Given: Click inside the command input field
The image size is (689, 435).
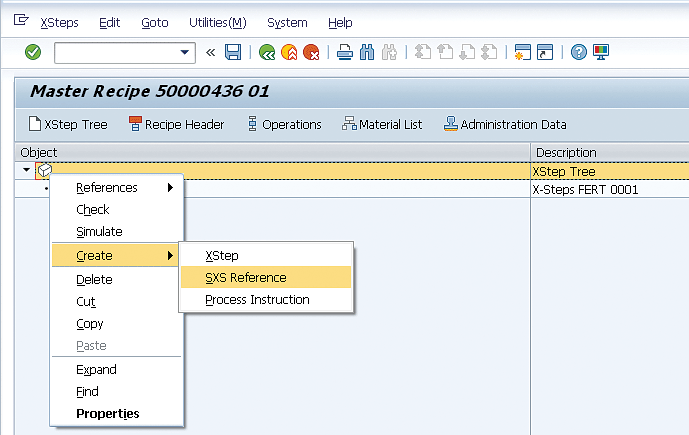Looking at the screenshot, I should pos(115,52).
